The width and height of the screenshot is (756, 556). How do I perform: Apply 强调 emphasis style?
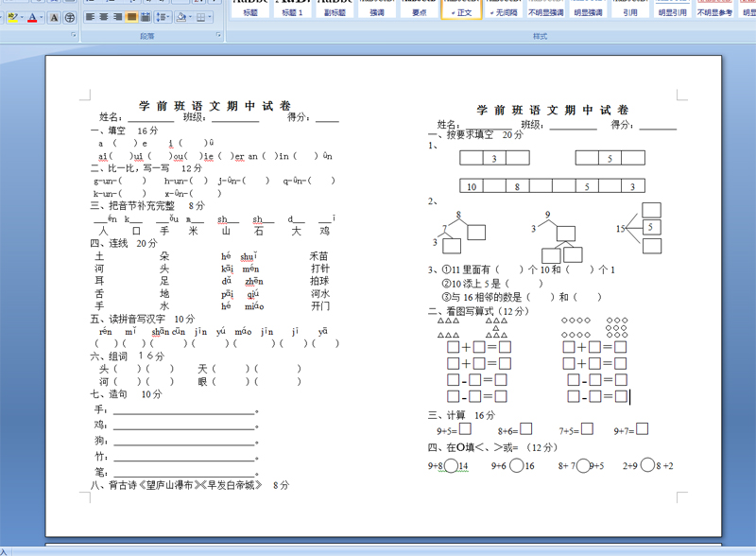377,9
